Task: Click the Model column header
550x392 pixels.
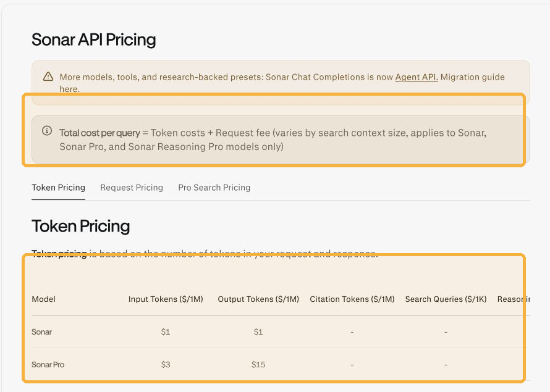Action: coord(43,299)
